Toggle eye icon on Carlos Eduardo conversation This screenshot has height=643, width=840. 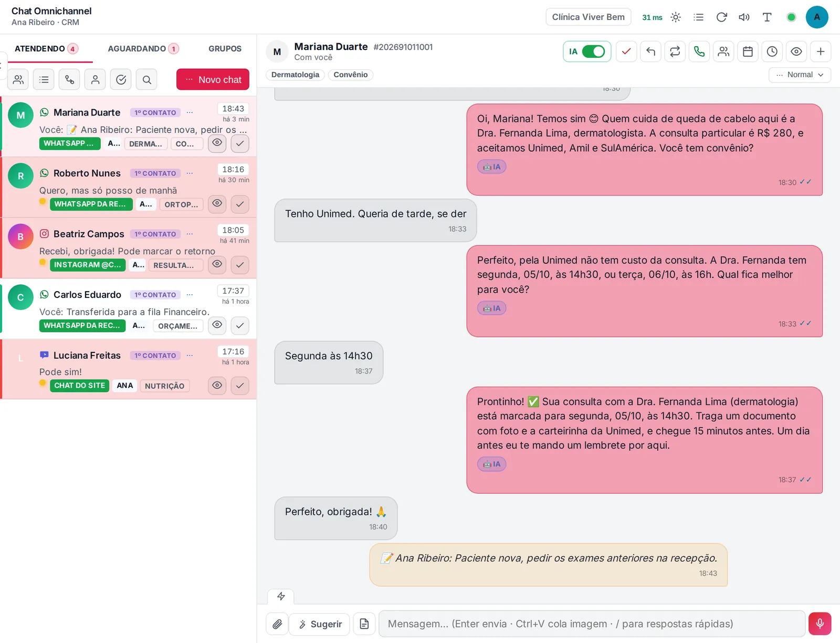(217, 325)
